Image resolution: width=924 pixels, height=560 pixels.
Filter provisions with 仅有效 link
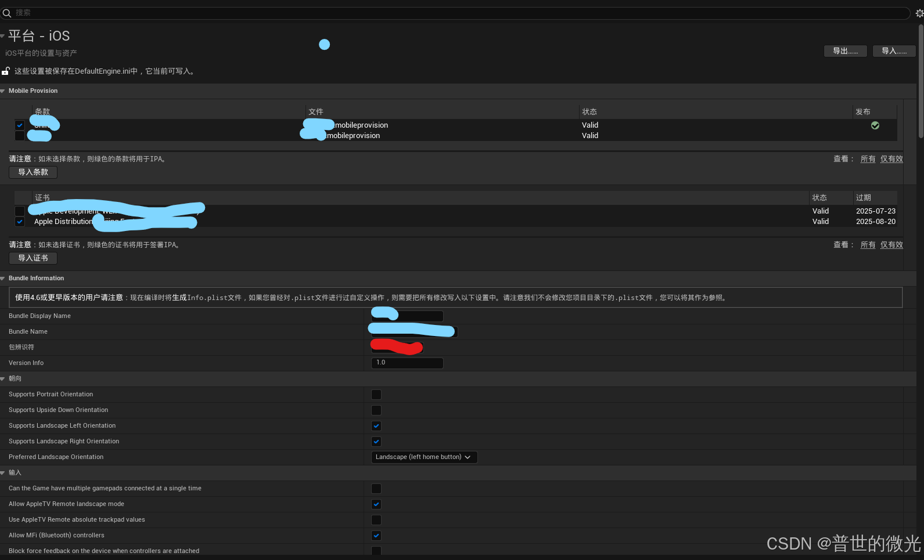891,159
